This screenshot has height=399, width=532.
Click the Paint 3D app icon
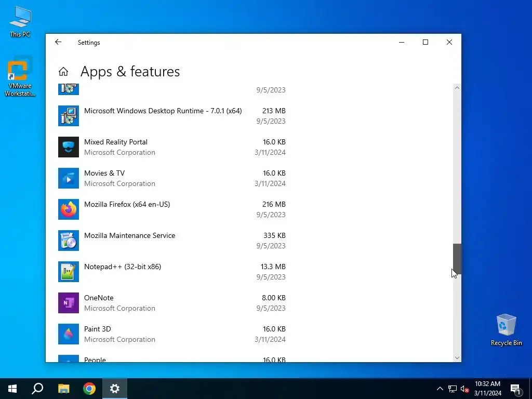point(69,334)
